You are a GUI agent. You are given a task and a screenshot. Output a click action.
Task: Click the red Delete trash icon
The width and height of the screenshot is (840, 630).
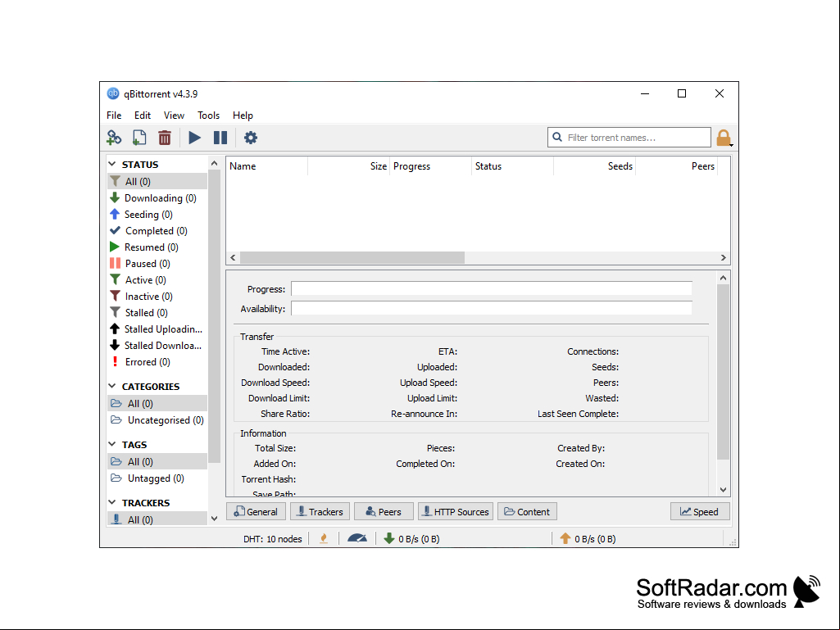[x=165, y=138]
